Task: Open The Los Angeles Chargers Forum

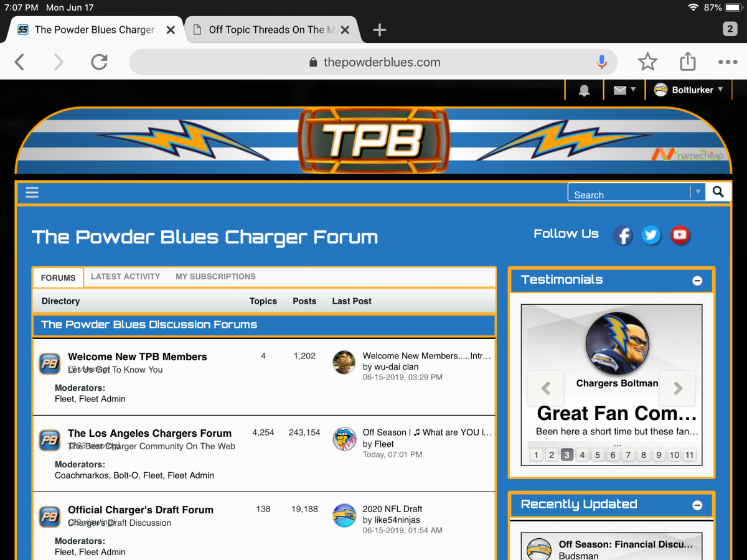Action: tap(149, 433)
